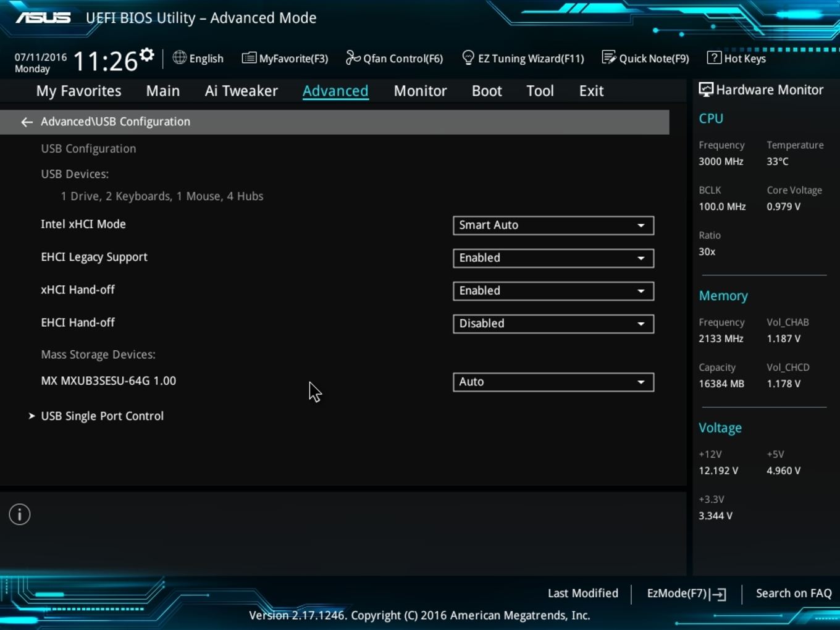The image size is (840, 630).
Task: Click the MyFavorite list icon
Action: pos(249,58)
